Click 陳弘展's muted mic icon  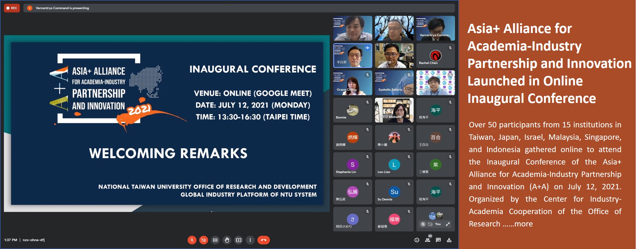click(367, 184)
